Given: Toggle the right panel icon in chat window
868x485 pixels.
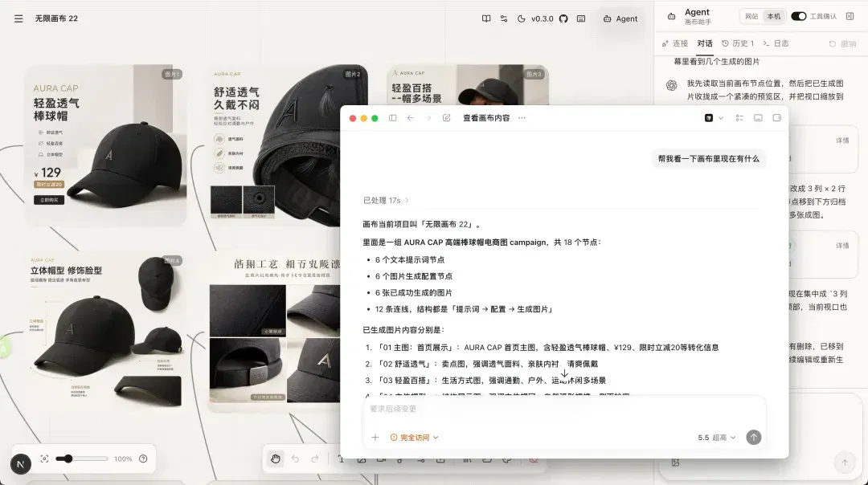Looking at the screenshot, I should coord(776,118).
